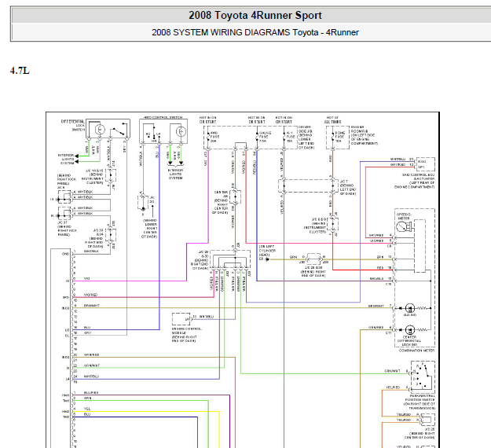
Task: Click the IG1 fuse symbol
Action: 284,137
